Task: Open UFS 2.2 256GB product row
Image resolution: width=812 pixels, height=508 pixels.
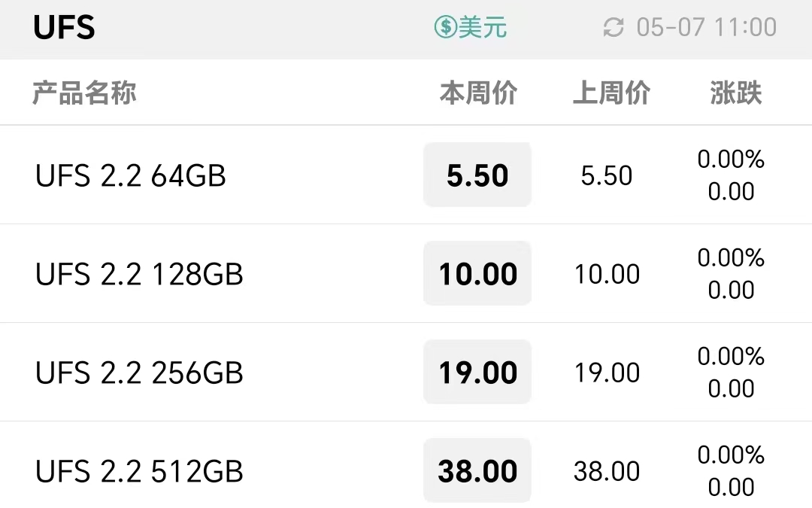Action: click(x=406, y=372)
